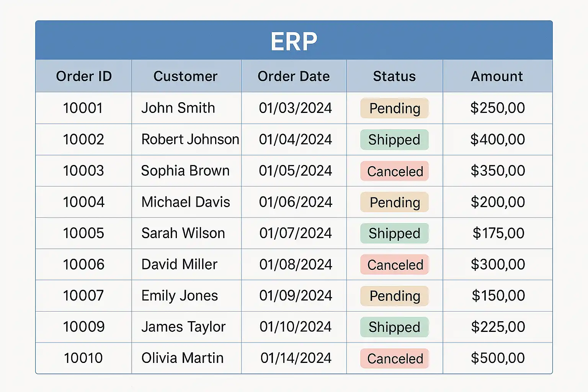Sort by the Customer column header
Viewport: 588px width, 392px height.
click(185, 76)
